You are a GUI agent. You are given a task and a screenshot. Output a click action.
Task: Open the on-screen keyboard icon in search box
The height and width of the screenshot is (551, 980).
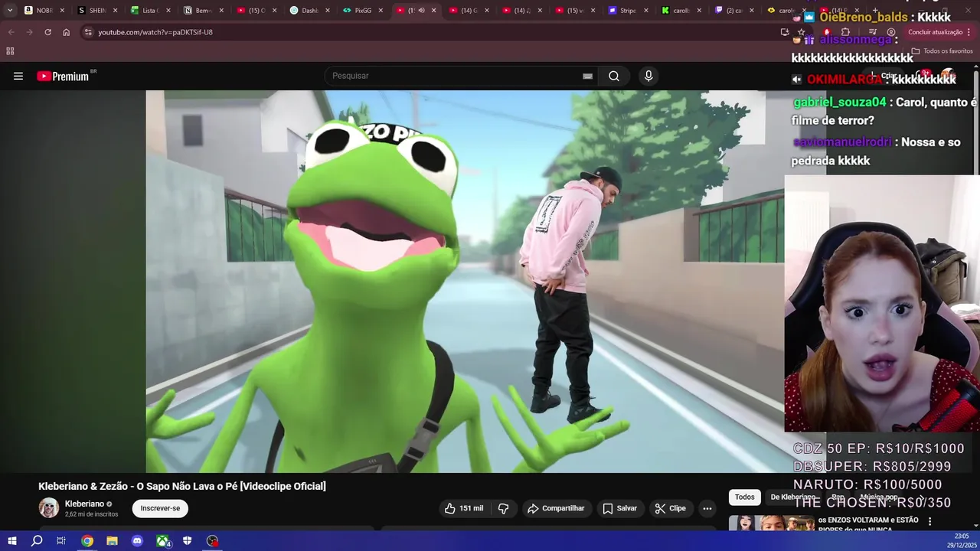[x=587, y=76]
